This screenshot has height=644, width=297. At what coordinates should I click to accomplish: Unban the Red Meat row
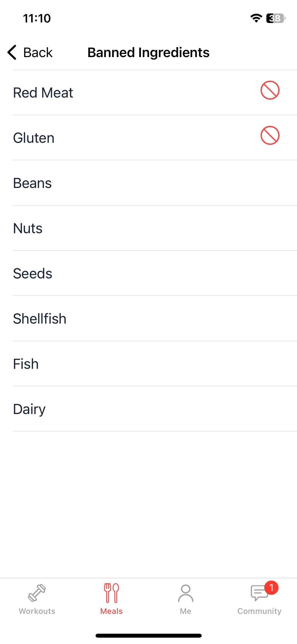point(155,93)
